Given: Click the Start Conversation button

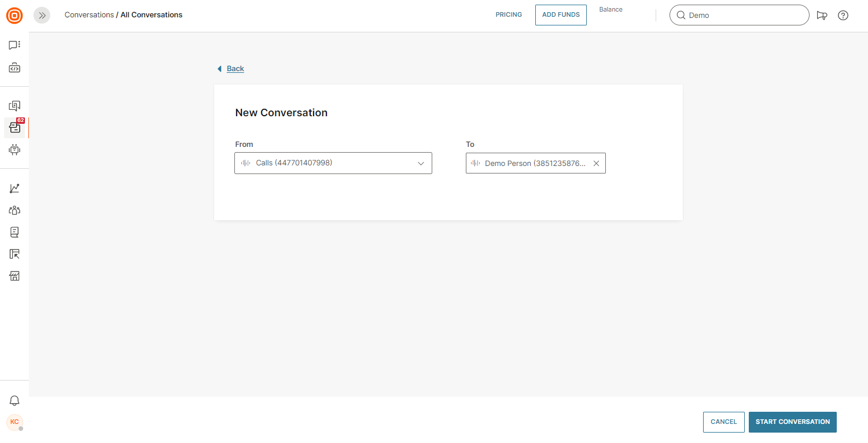Looking at the screenshot, I should point(792,422).
